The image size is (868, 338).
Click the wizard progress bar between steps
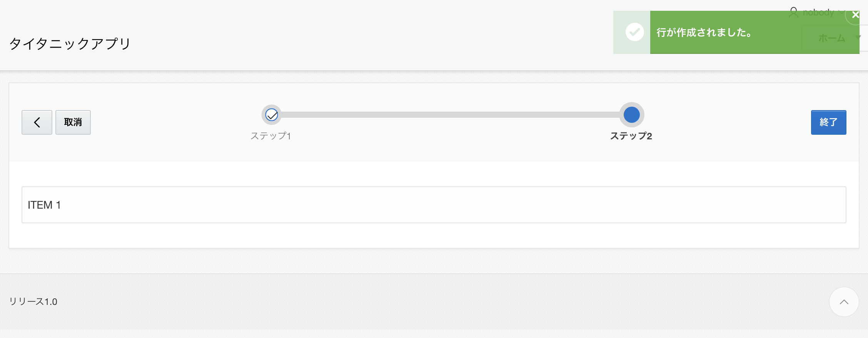coord(450,115)
